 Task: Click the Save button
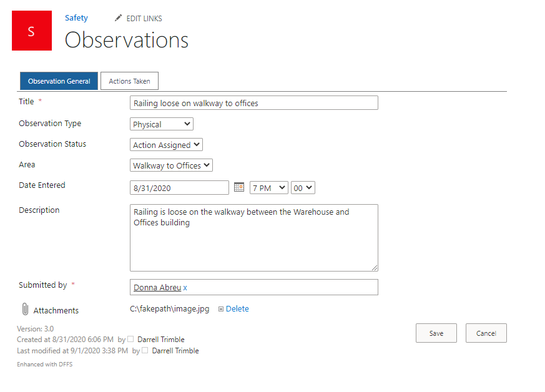tap(436, 333)
